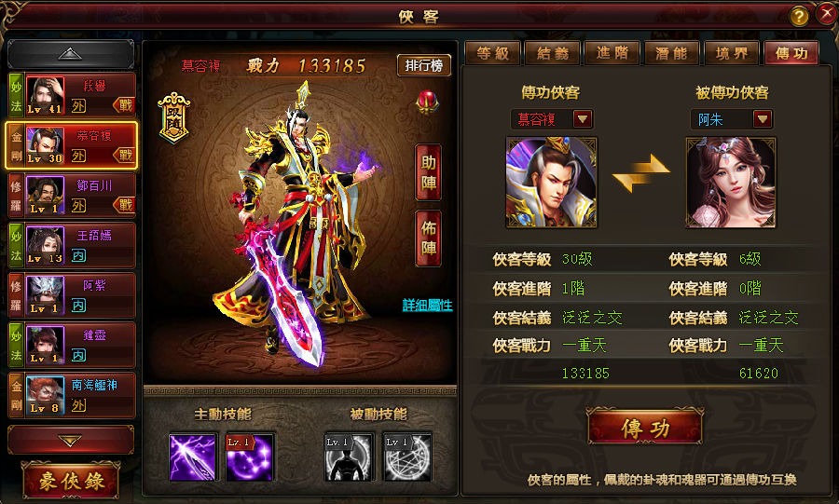Switch to the 進階 tab
This screenshot has height=504, width=839.
pyautogui.click(x=612, y=53)
